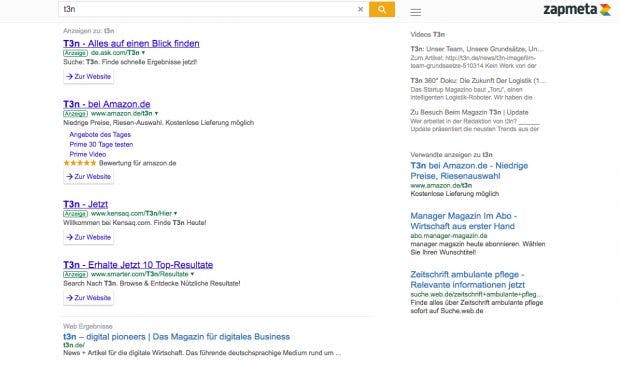Click the 'Anzeige' badge beside www.smarter.com
The height and width of the screenshot is (365, 620).
point(75,274)
